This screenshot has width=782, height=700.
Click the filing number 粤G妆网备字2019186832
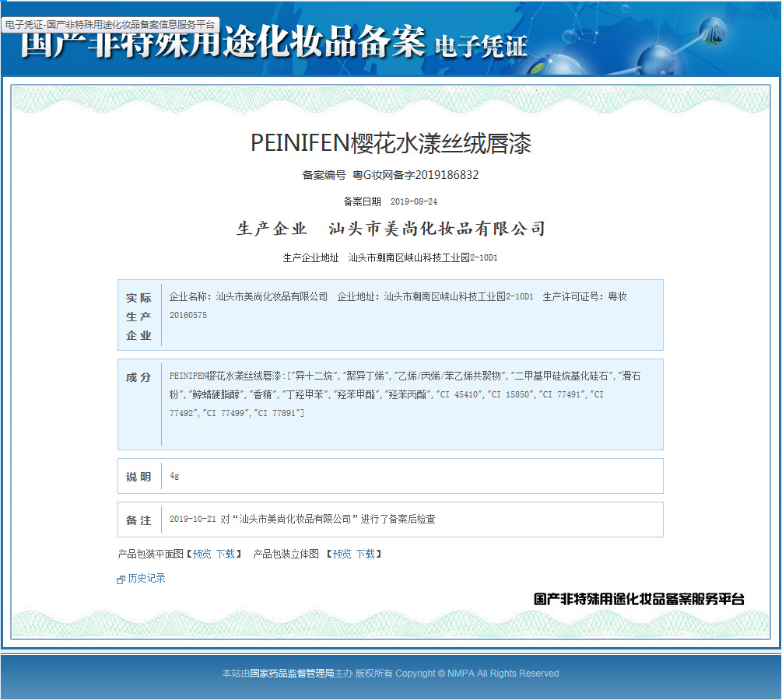416,175
